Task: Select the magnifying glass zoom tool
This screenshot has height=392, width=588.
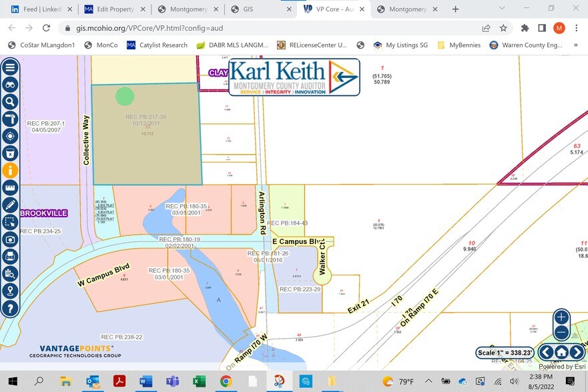Action: click(10, 101)
